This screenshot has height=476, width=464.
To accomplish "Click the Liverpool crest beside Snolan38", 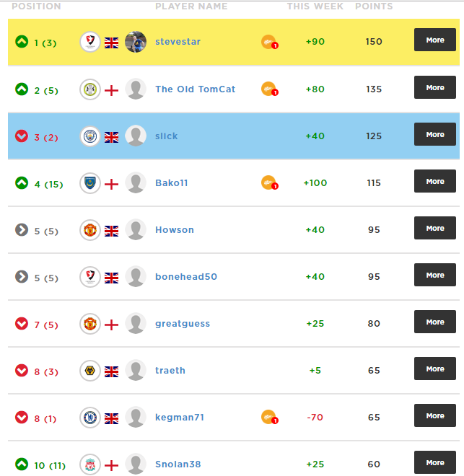I will pyautogui.click(x=90, y=464).
